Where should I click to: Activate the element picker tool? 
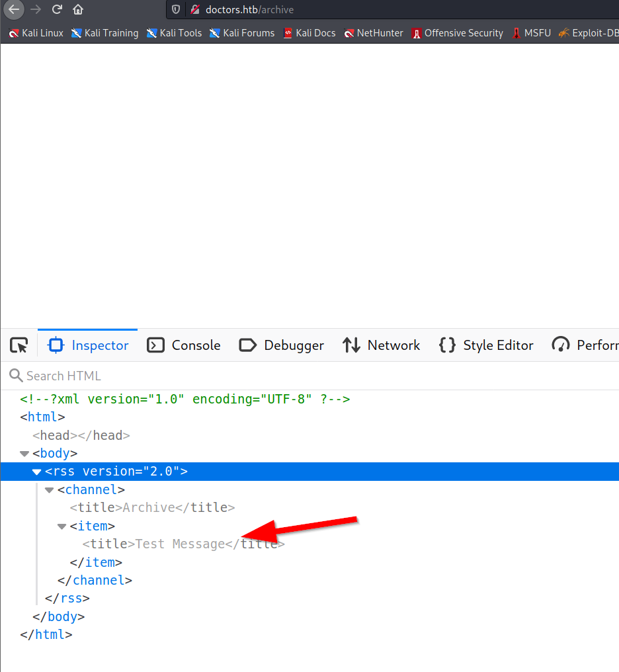pyautogui.click(x=19, y=345)
